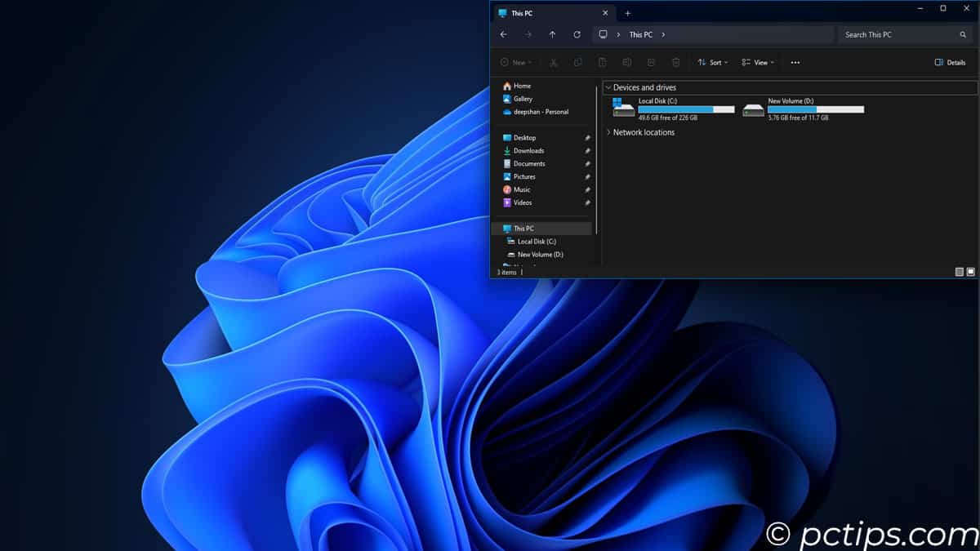Toggle the Details pane on
Viewport: 980px width, 551px height.
pyautogui.click(x=950, y=62)
